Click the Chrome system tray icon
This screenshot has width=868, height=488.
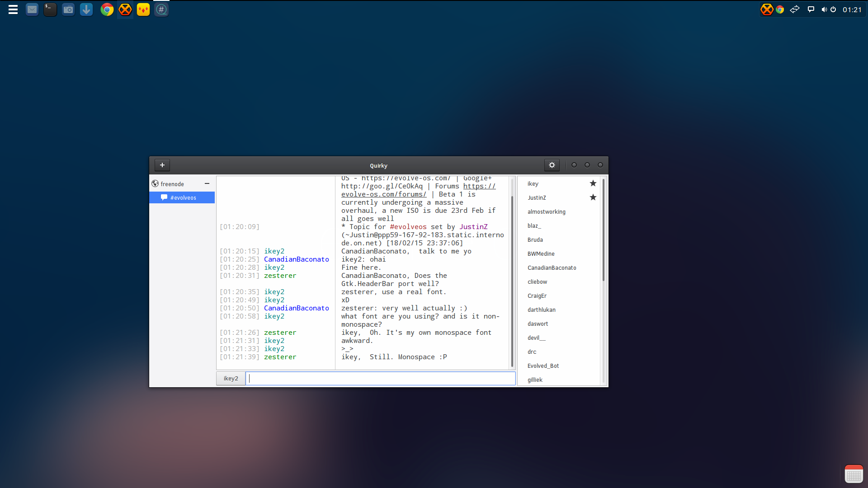[780, 9]
